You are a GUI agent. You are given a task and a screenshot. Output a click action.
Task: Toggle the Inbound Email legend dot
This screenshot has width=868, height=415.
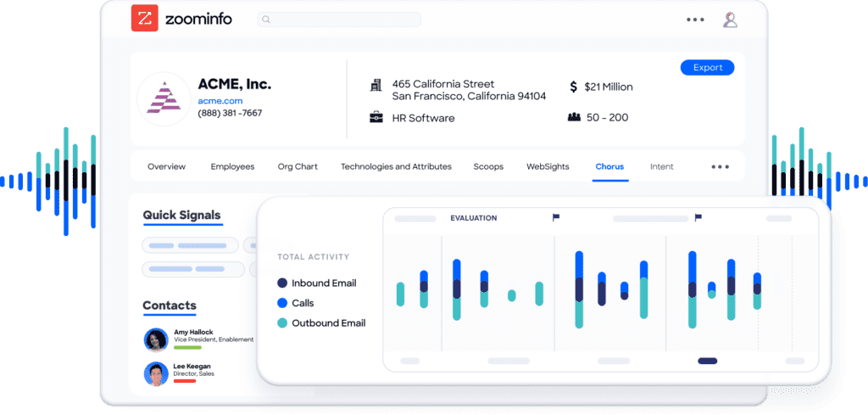(x=281, y=283)
